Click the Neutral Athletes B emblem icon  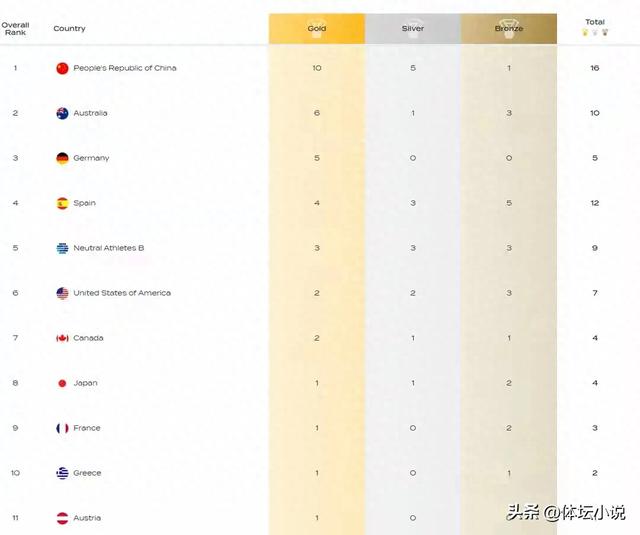point(62,248)
